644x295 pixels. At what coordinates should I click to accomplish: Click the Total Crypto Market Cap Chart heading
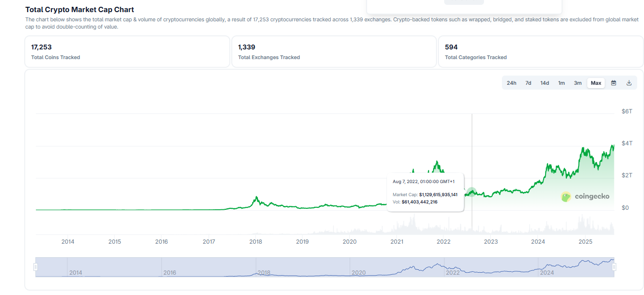click(80, 10)
